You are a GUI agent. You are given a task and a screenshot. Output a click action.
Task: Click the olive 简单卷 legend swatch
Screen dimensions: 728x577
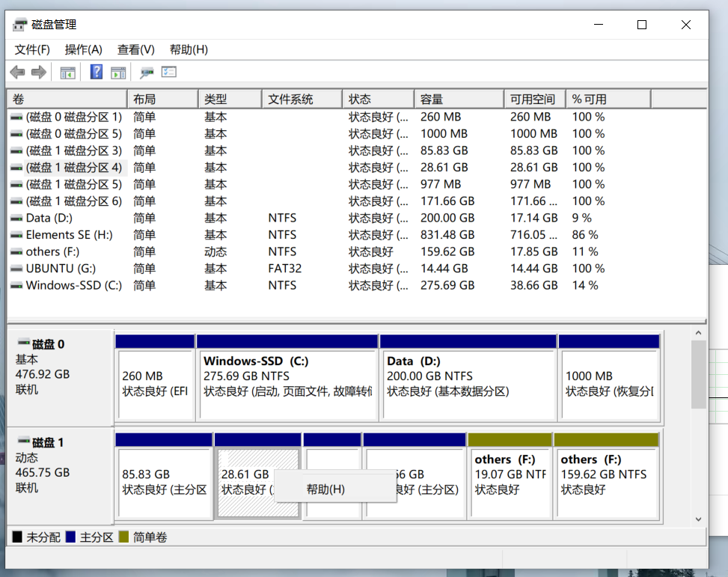123,537
